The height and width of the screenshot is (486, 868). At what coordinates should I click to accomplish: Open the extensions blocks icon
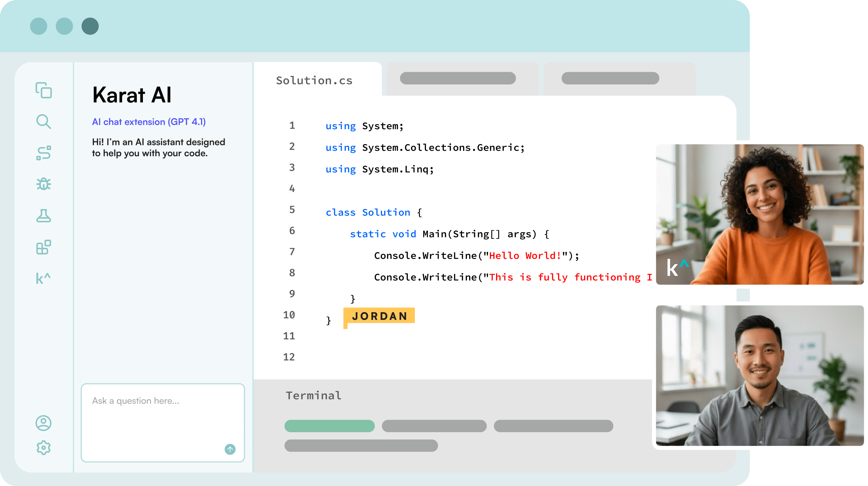[x=43, y=247]
